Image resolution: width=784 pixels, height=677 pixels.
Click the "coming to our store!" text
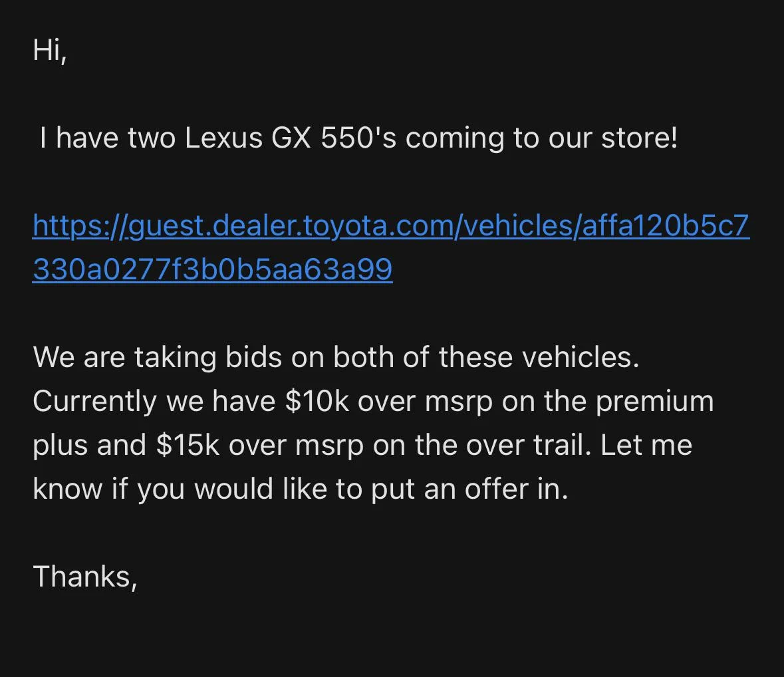click(541, 138)
